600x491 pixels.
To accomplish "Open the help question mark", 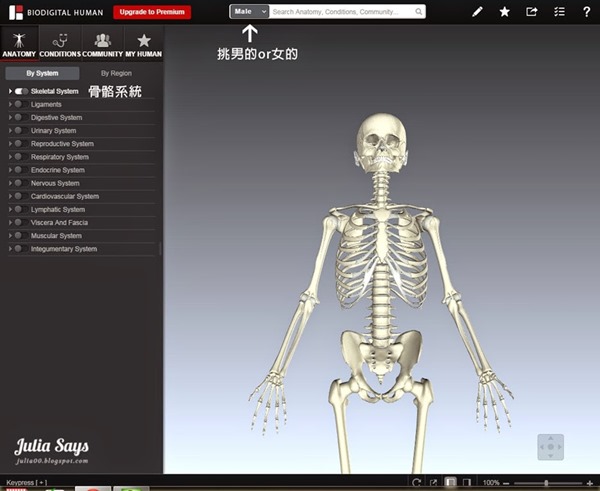I will pyautogui.click(x=586, y=12).
